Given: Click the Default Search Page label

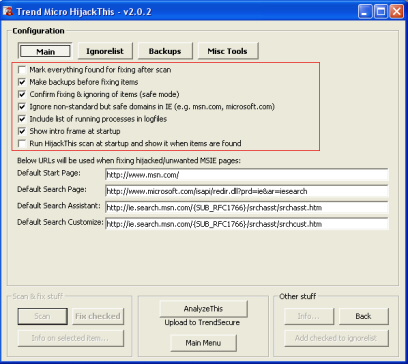Looking at the screenshot, I should coord(52,189).
